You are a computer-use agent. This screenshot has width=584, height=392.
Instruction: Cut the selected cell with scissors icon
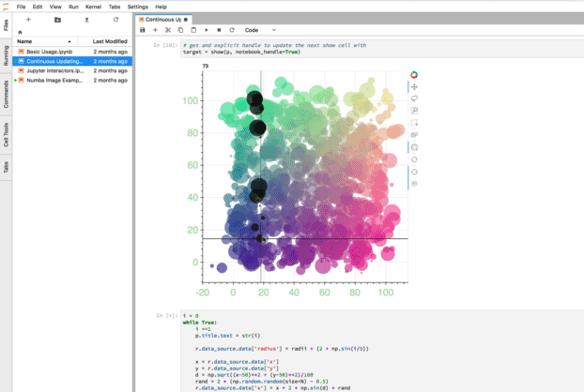pyautogui.click(x=168, y=30)
